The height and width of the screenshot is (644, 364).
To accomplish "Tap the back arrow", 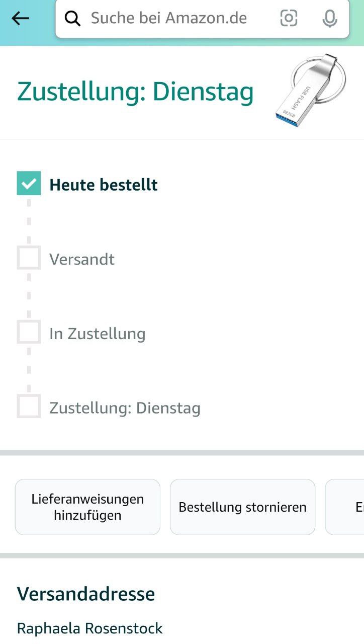I will pyautogui.click(x=21, y=19).
